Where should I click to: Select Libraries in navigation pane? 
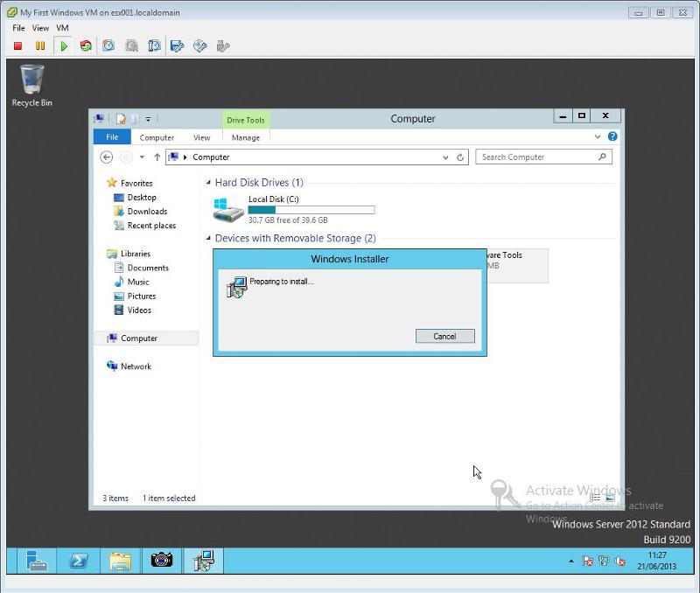136,254
